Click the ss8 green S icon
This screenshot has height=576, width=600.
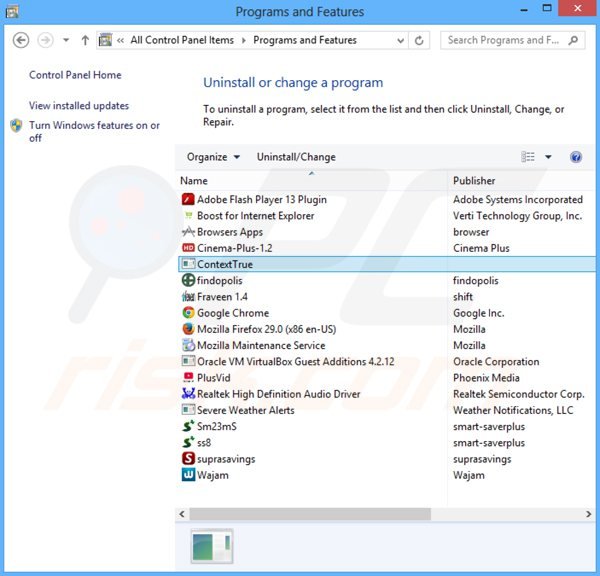click(188, 442)
